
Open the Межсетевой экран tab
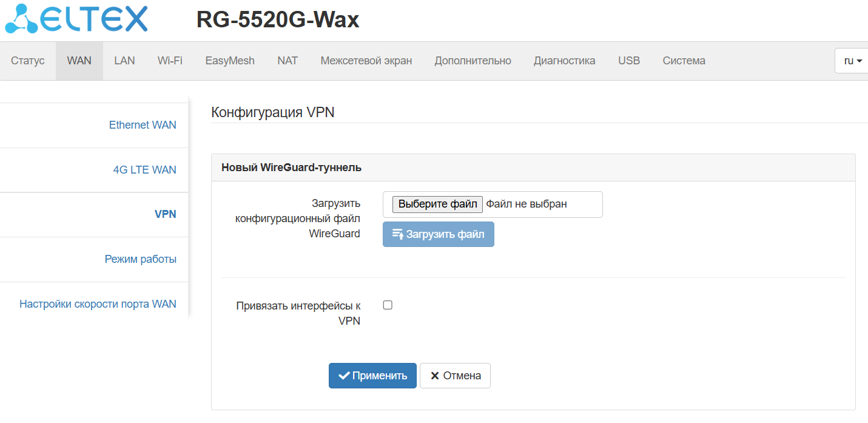pos(366,61)
